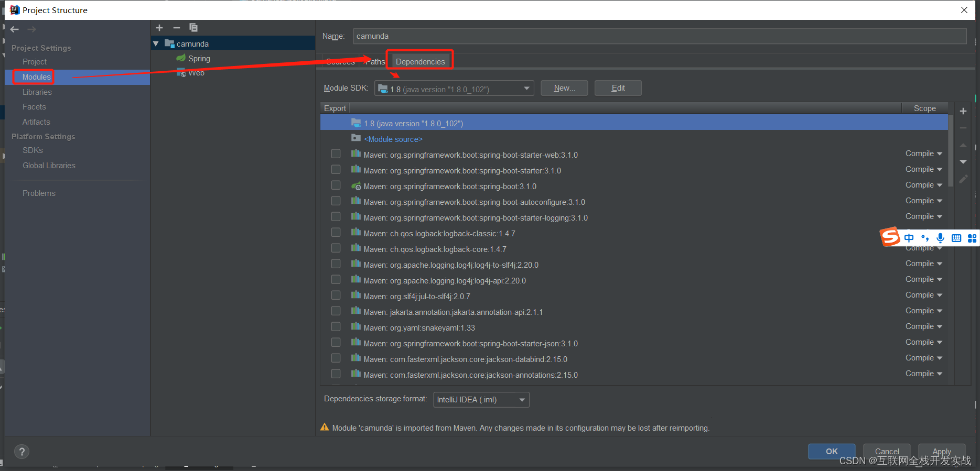980x471 pixels.
Task: Move dependency up arrow
Action: pyautogui.click(x=963, y=145)
